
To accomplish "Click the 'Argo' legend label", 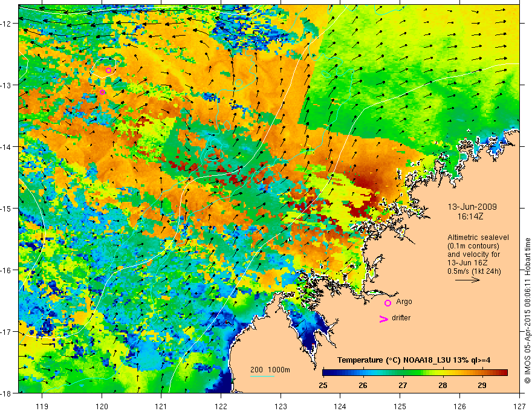I will pos(404,302).
